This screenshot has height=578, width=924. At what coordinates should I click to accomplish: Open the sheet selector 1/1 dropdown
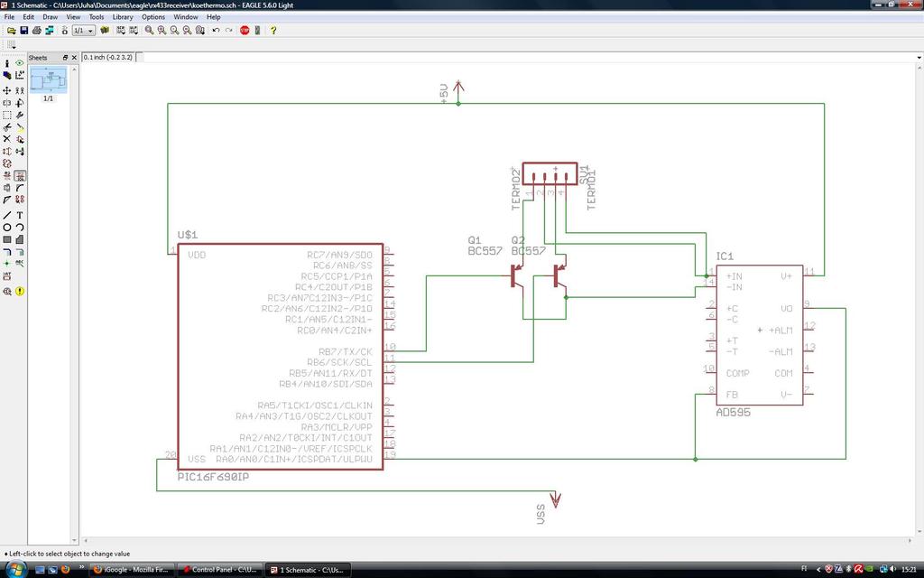(83, 30)
